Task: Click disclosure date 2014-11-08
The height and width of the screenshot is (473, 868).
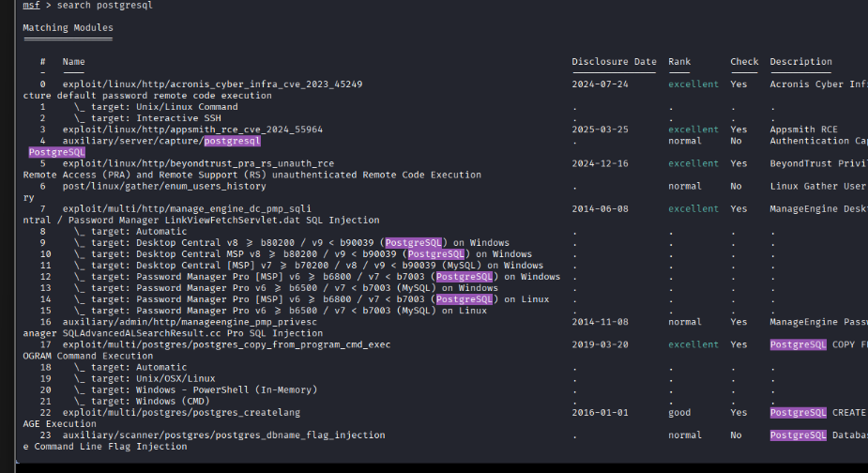Action: [600, 322]
